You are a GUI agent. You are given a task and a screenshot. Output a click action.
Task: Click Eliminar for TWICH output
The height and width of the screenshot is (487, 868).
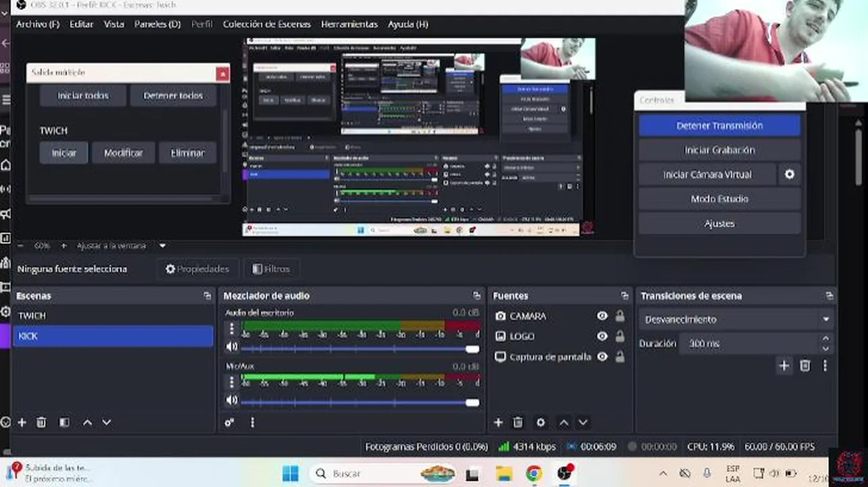point(187,153)
